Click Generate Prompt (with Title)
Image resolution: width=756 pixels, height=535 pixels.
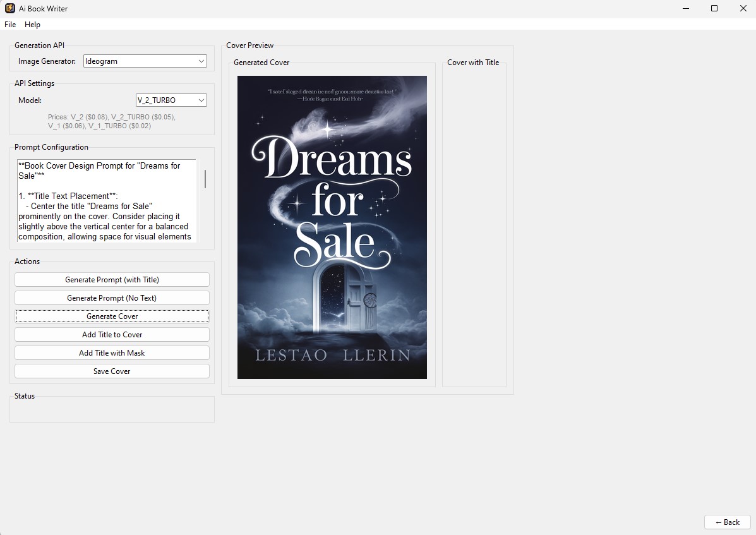click(x=112, y=279)
